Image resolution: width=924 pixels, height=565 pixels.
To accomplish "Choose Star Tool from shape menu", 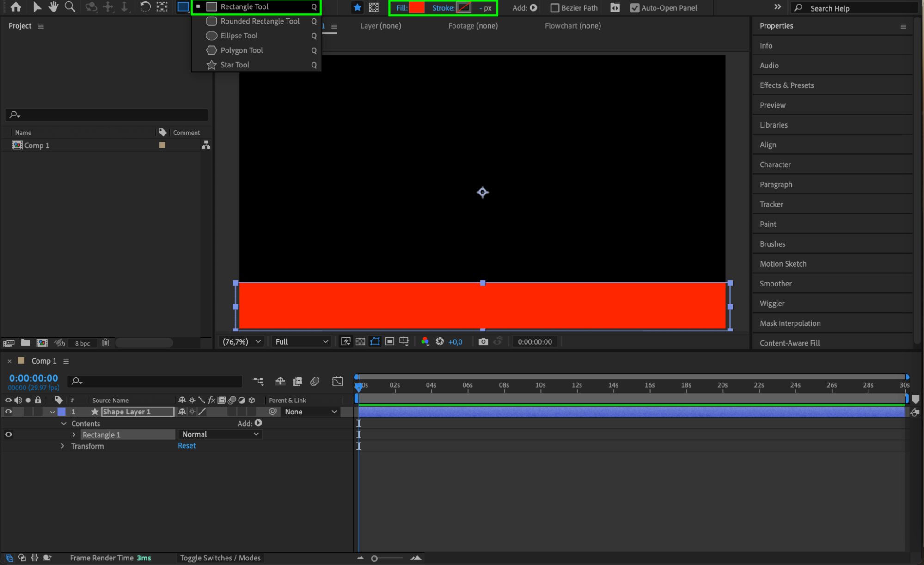I will (235, 65).
